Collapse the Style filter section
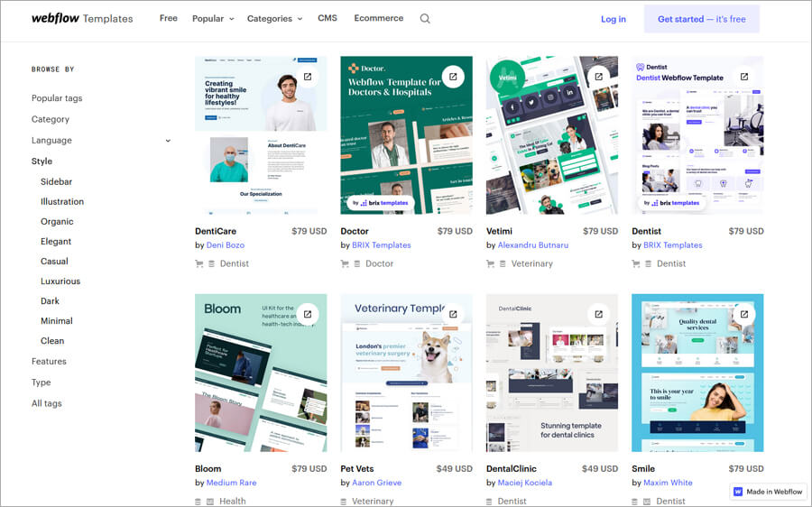Image resolution: width=812 pixels, height=507 pixels. pyautogui.click(x=42, y=161)
